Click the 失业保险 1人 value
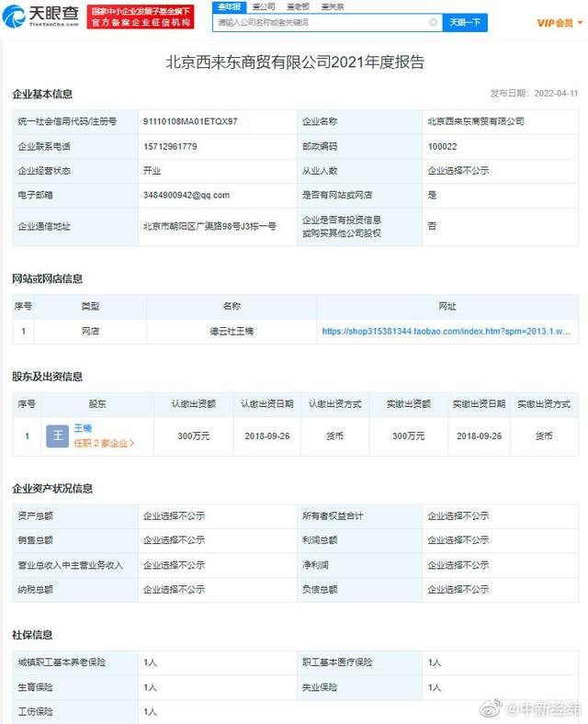Viewport: 588px width, 724px height. (435, 687)
